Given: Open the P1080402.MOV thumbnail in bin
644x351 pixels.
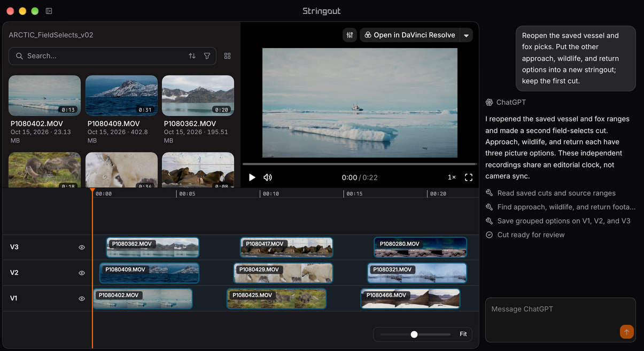Looking at the screenshot, I should pos(44,96).
